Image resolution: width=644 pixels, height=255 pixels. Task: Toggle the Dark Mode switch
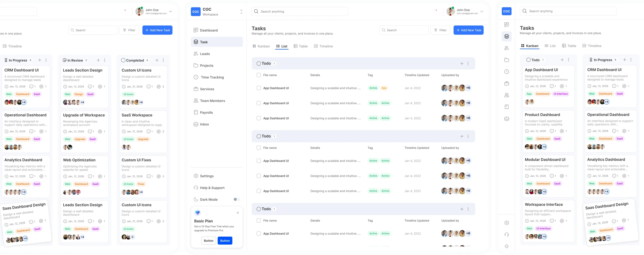click(236, 199)
